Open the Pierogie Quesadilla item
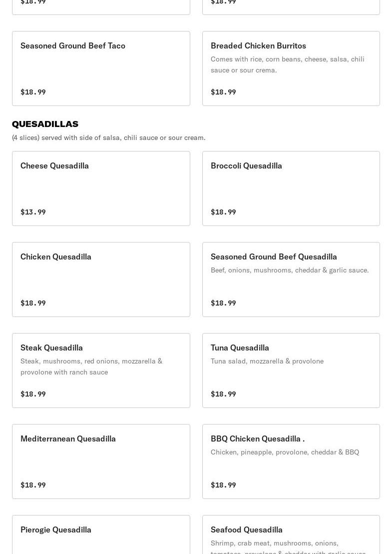The image size is (392, 554). tap(101, 534)
